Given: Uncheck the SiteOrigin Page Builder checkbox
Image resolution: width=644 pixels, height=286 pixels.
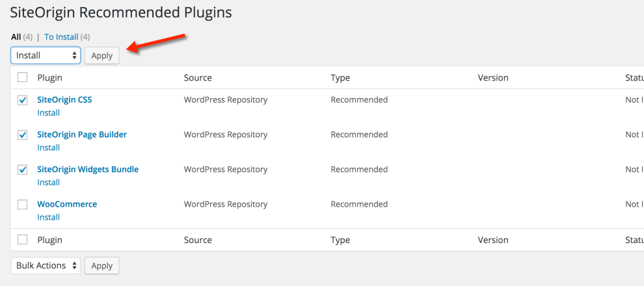Looking at the screenshot, I should (x=23, y=135).
